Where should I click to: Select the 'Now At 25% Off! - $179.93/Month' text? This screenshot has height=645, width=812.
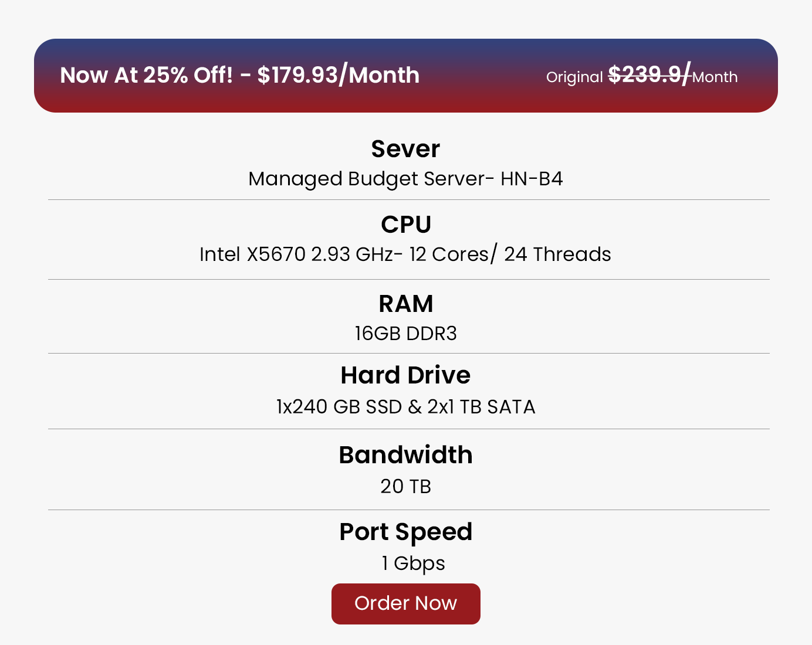[x=239, y=75]
